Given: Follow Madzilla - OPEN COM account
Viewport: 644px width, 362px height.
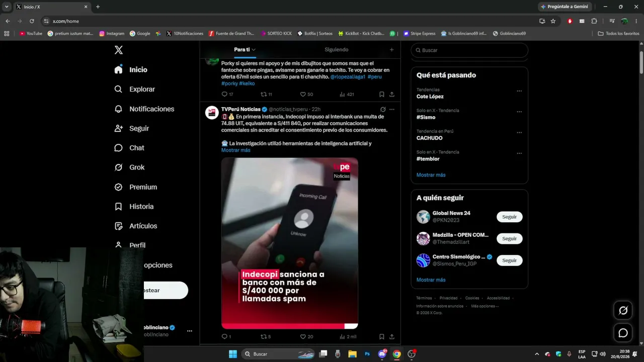Looking at the screenshot, I should pyautogui.click(x=510, y=239).
